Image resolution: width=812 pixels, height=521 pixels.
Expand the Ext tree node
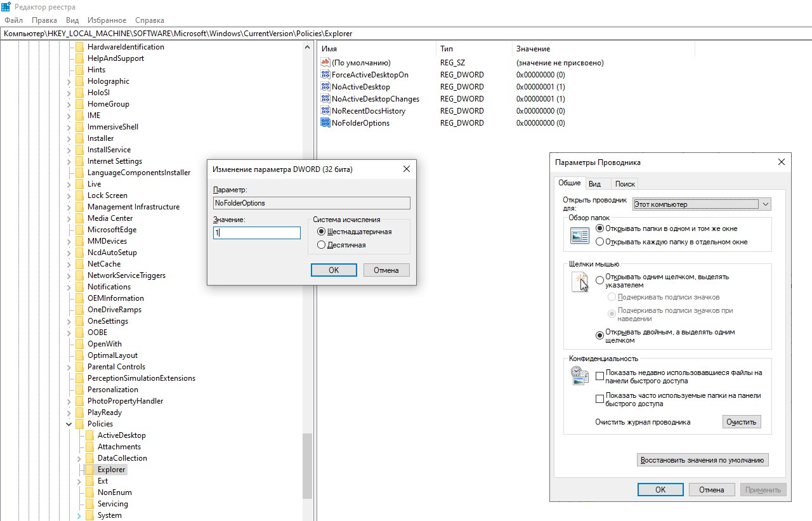click(x=79, y=481)
